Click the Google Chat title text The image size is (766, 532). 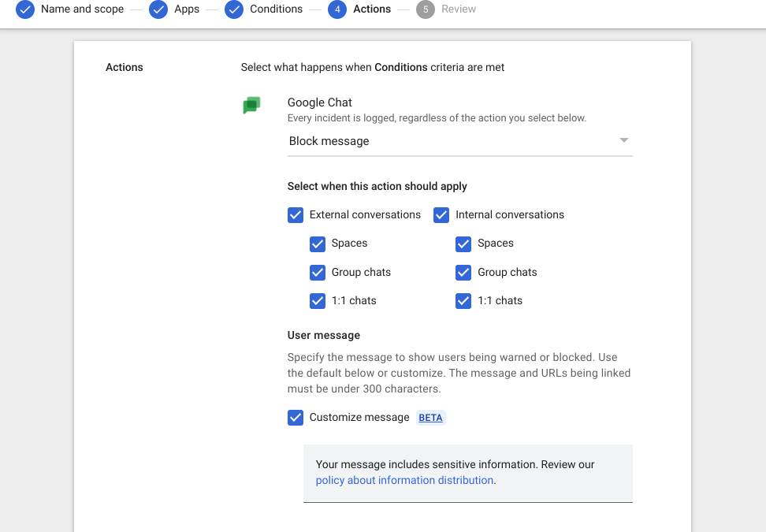tap(319, 102)
